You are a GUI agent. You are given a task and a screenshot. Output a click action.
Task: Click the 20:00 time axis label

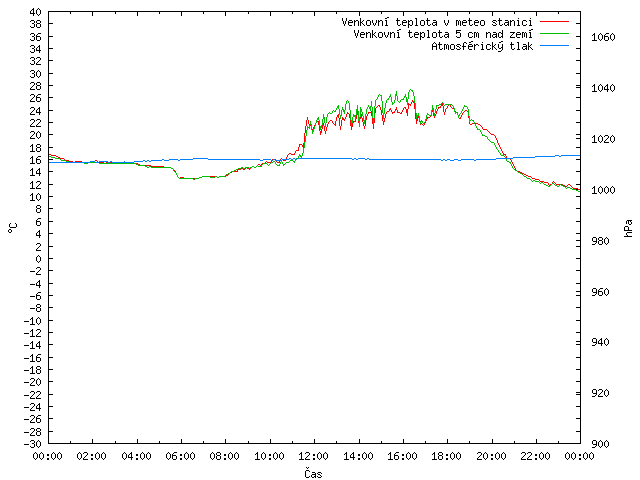(x=491, y=456)
